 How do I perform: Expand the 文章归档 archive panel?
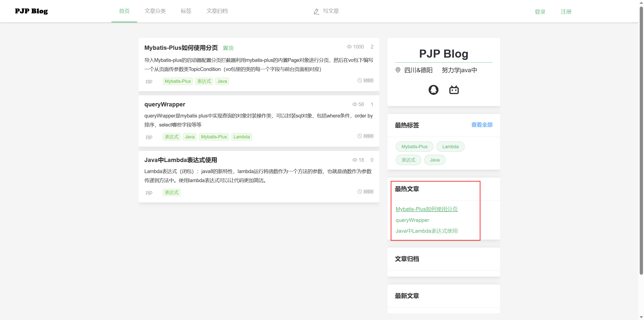pos(407,259)
